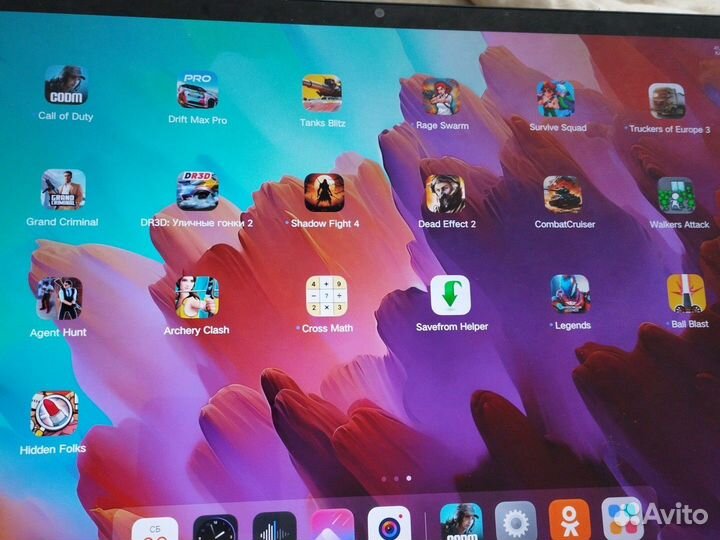Open the pink themes app in the dock
The height and width of the screenshot is (540, 720).
pyautogui.click(x=332, y=524)
